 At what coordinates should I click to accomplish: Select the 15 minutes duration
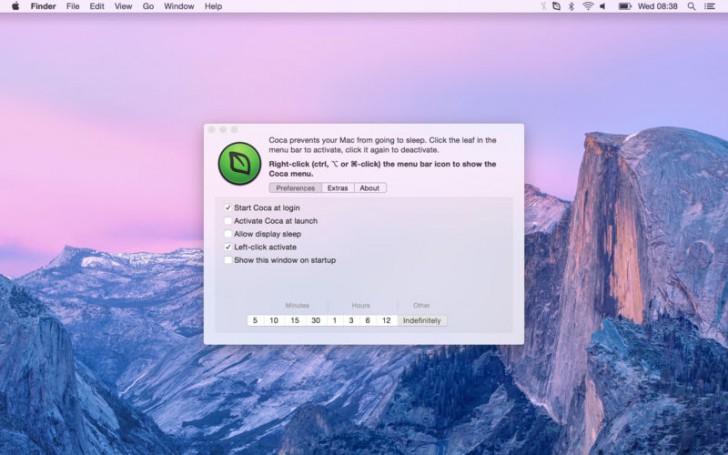[295, 320]
